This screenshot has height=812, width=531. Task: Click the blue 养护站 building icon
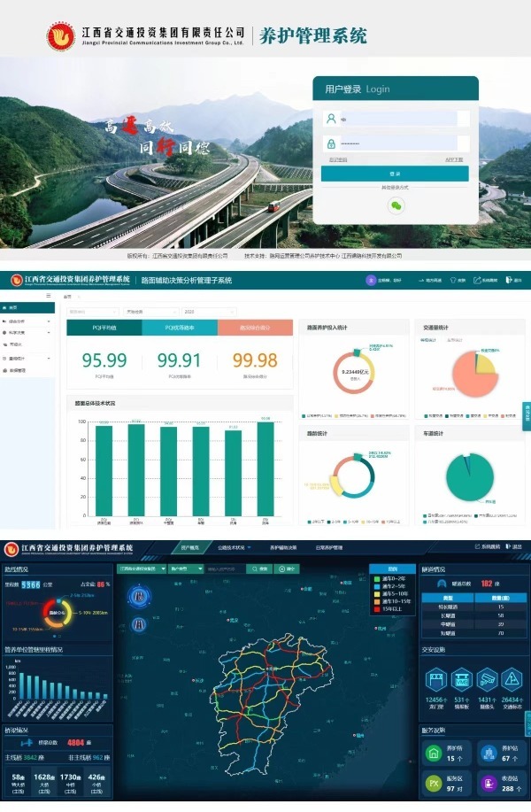[489, 753]
